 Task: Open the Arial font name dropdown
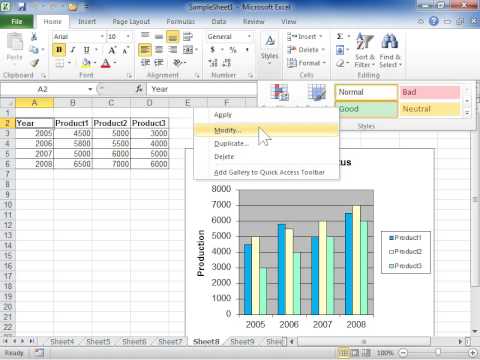(x=102, y=36)
